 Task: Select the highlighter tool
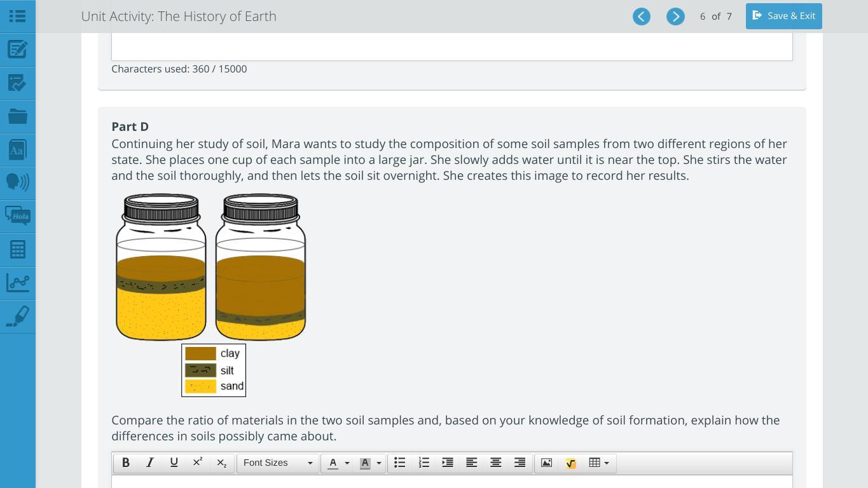point(17,316)
